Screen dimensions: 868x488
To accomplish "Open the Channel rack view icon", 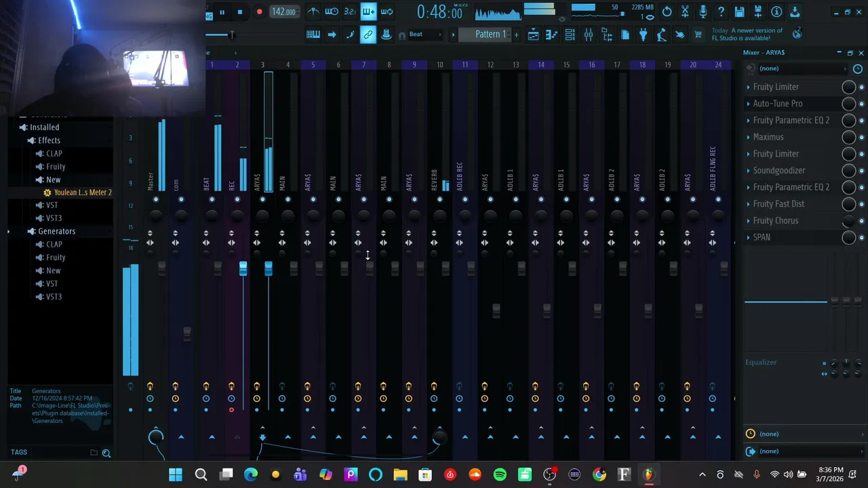I will point(570,35).
